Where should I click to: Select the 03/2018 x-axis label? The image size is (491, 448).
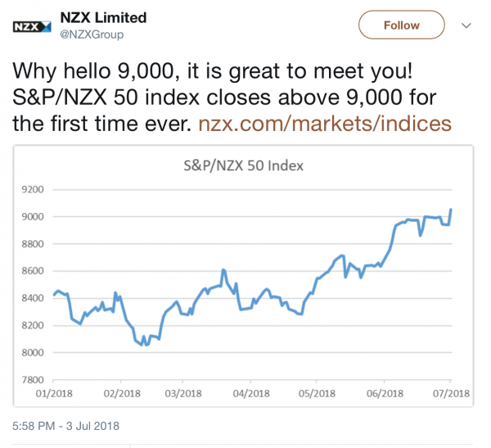coord(183,394)
